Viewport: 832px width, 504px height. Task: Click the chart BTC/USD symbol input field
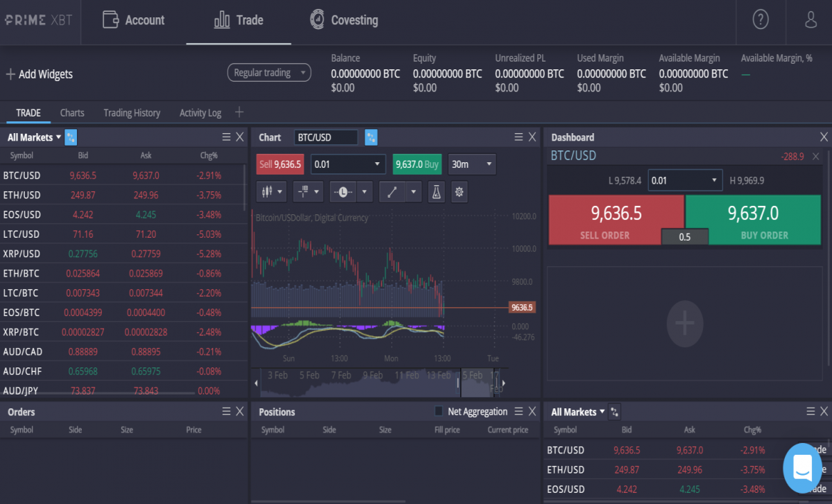(326, 137)
